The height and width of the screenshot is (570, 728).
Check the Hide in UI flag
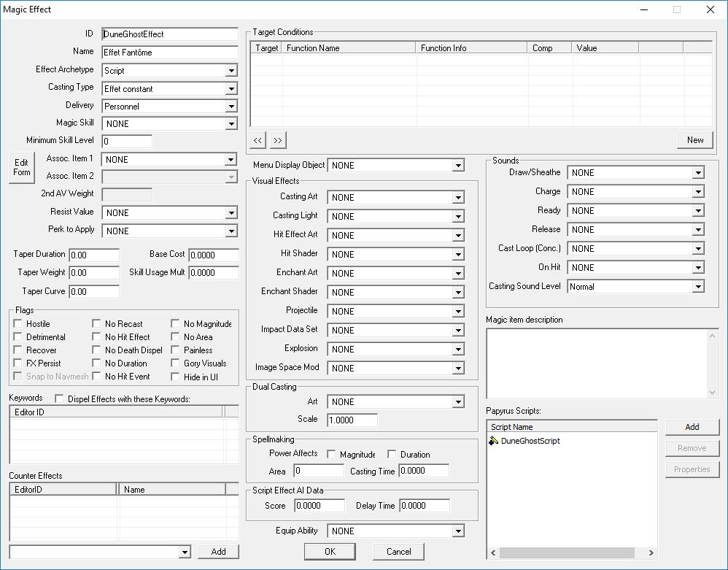tap(176, 377)
